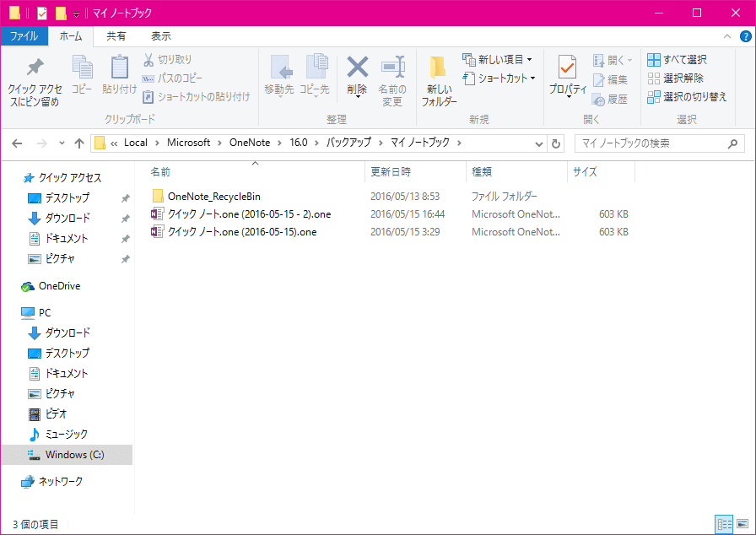
Task: Create a New Folder (新しいフォルダー)
Action: coord(439,80)
